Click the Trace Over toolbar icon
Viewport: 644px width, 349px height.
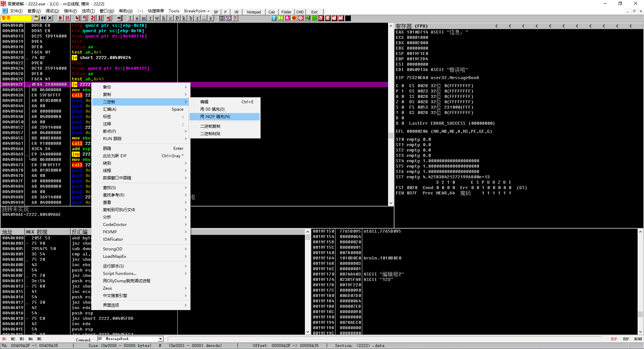click(x=100, y=18)
